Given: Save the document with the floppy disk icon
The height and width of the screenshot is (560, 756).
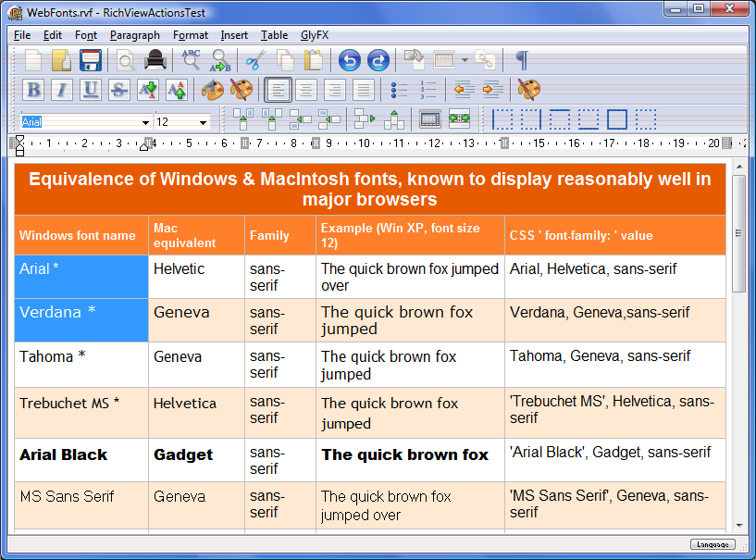Looking at the screenshot, I should tap(90, 60).
